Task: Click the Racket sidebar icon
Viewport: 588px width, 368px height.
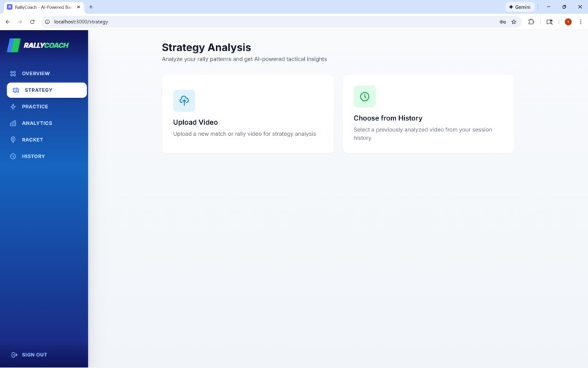Action: (13, 139)
